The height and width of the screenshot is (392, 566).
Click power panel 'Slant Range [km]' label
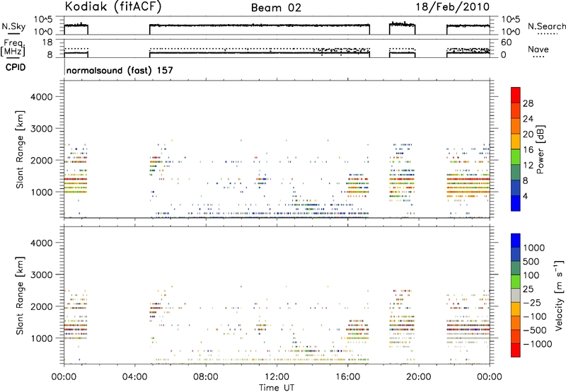[20, 149]
